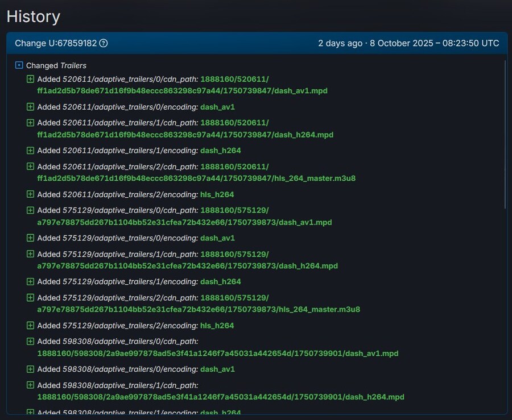The image size is (512, 420).
Task: Click plus icon for 520611 adaptive_trailers/2/encoding hls_h264
Action: [x=31, y=194]
